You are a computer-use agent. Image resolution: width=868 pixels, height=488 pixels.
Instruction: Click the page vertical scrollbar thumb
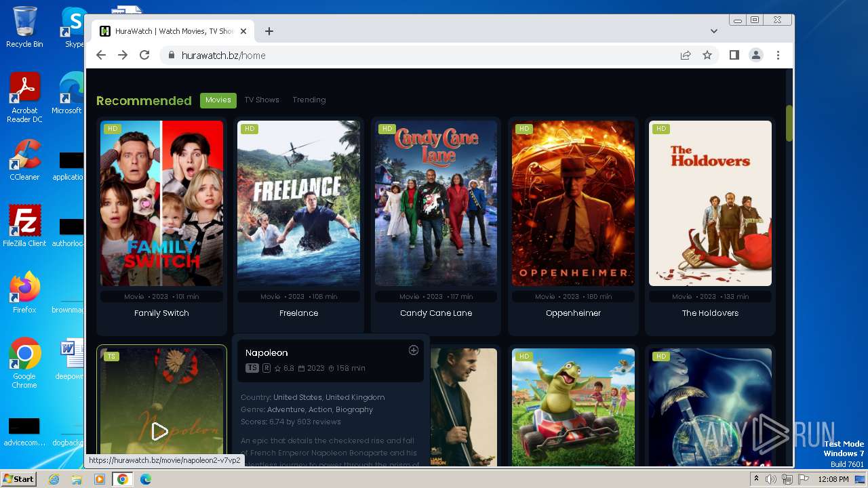coord(789,123)
